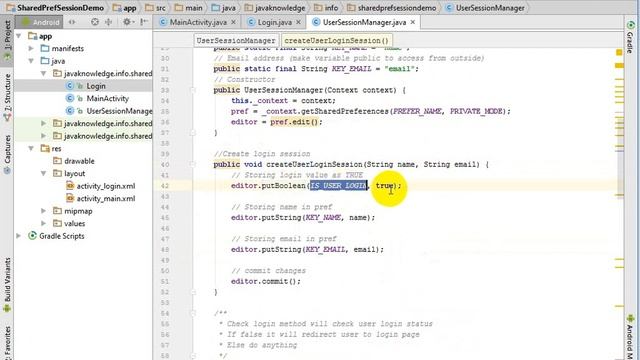Click the hide Project panel icon
The width and height of the screenshot is (640, 360).
click(x=143, y=22)
